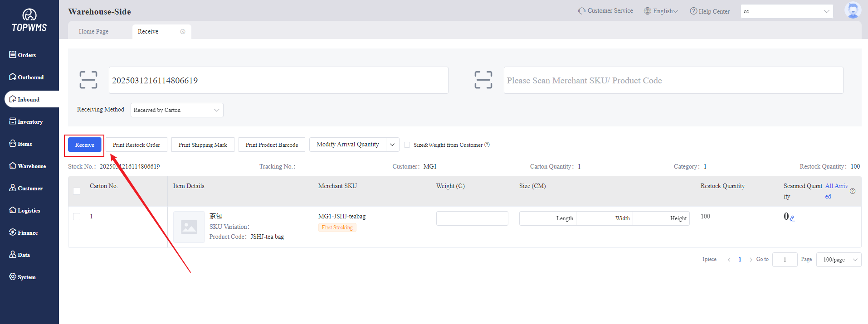868x324 pixels.
Task: Open the 100/page size dropdown
Action: (838, 260)
